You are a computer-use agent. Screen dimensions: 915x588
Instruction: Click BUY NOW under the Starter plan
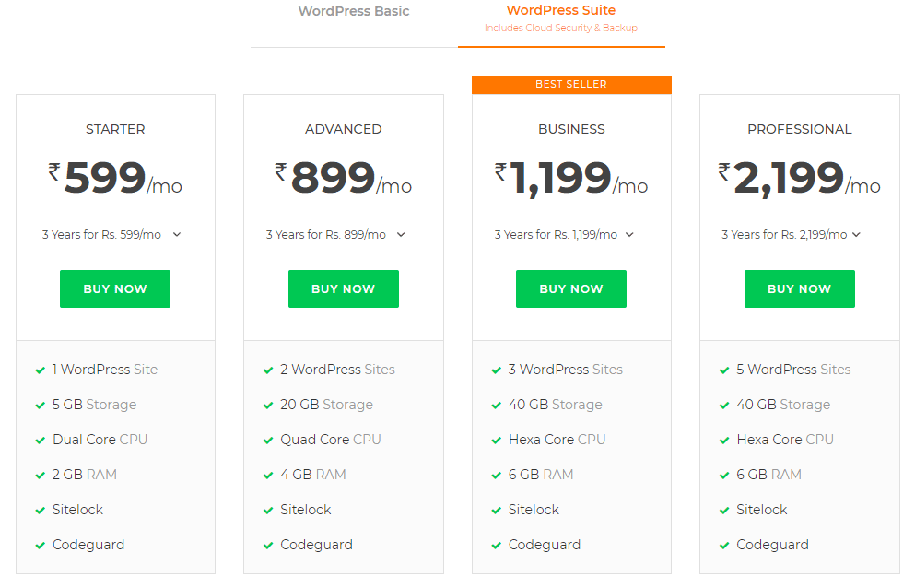pos(114,288)
